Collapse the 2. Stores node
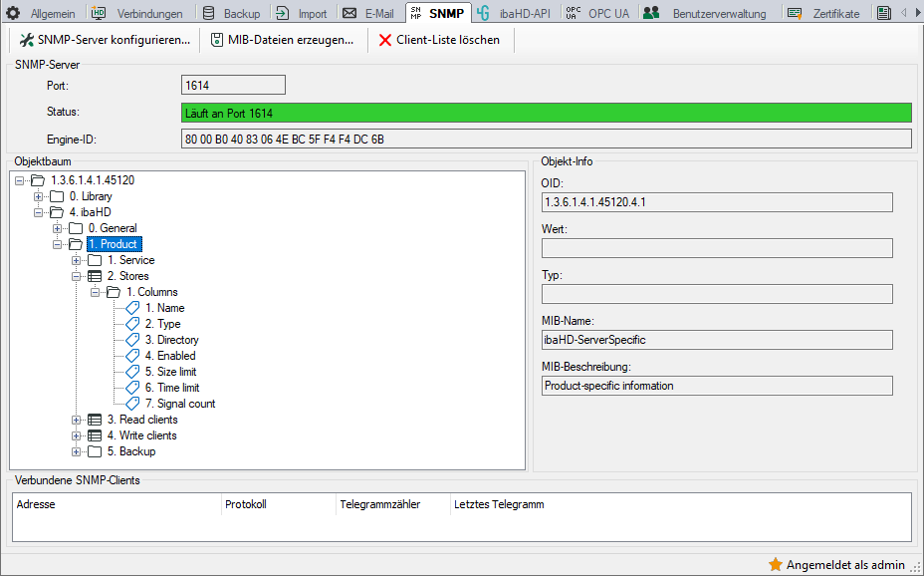Image resolution: width=924 pixels, height=576 pixels. 76,276
